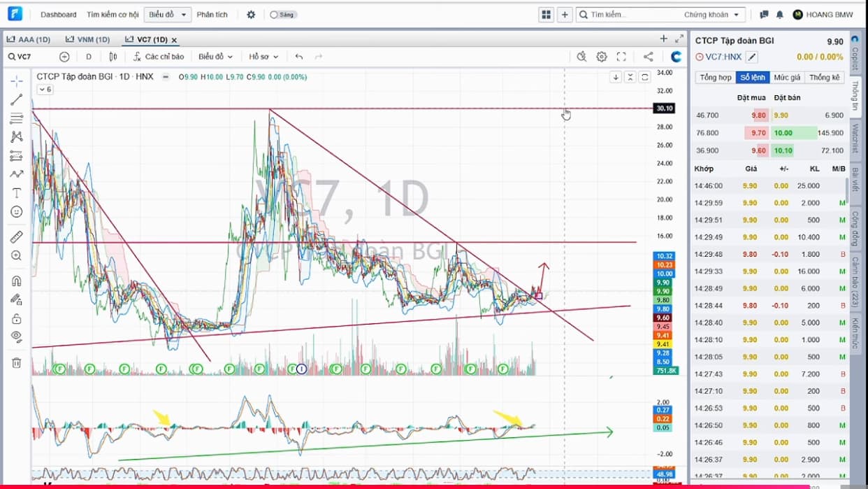The image size is (868, 489).
Task: Toggle stay-in-drawing-mode pencil lock
Action: tap(17, 300)
